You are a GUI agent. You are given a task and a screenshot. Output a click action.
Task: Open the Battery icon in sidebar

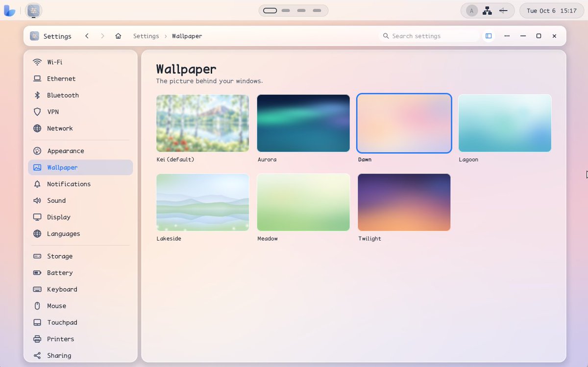coord(37,273)
